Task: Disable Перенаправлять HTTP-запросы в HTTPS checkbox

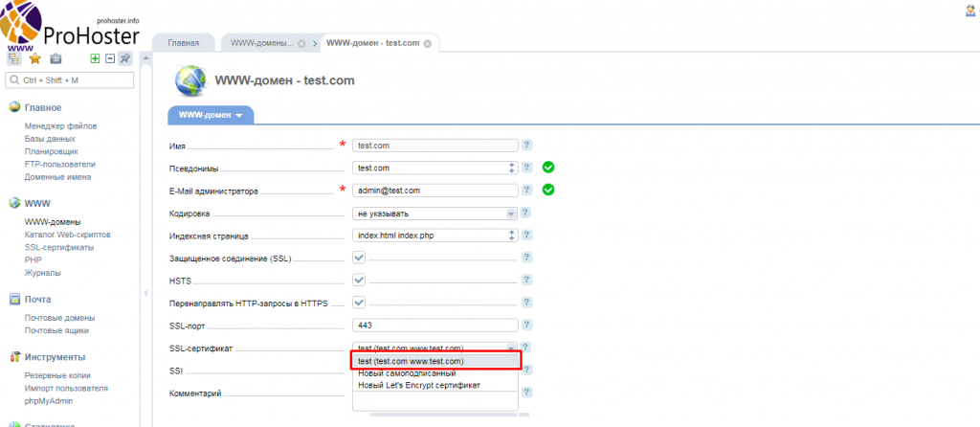Action: pos(359,303)
